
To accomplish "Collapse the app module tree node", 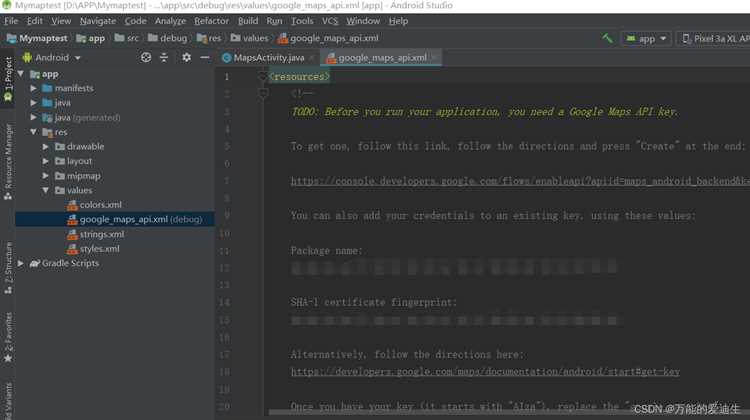I will [21, 74].
